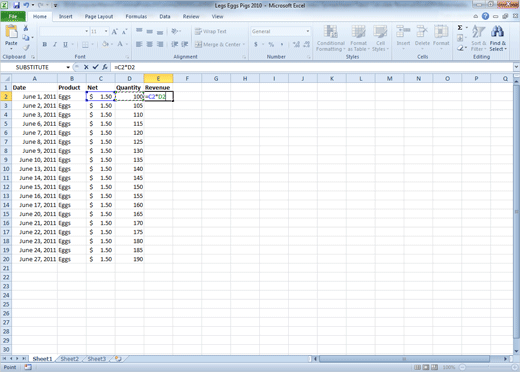520x372 pixels.
Task: Click the Borders icon
Action: click(85, 44)
